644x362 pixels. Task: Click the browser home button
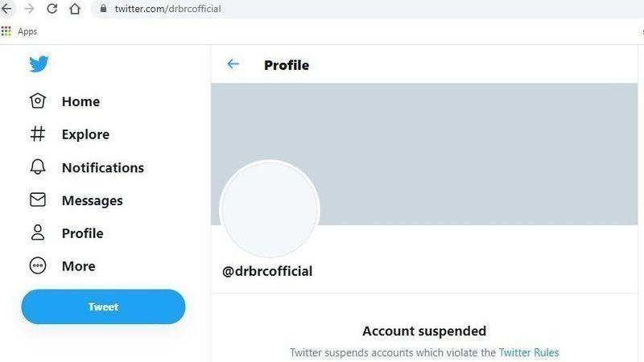click(x=75, y=9)
